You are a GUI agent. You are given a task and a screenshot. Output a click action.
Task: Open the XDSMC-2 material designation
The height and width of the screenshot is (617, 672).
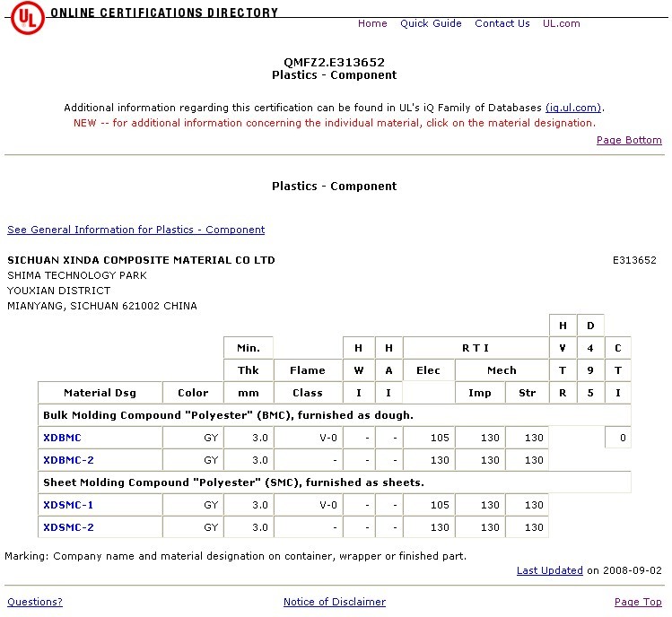coord(68,527)
